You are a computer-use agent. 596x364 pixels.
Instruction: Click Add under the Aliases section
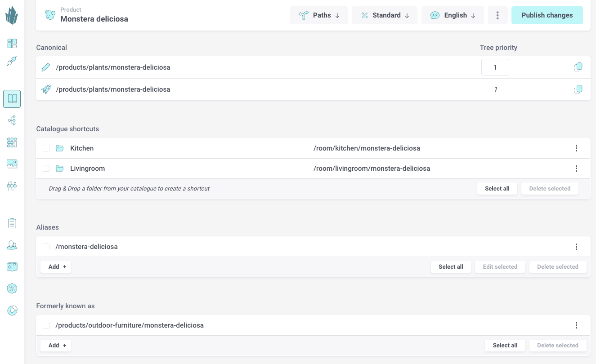pyautogui.click(x=56, y=267)
